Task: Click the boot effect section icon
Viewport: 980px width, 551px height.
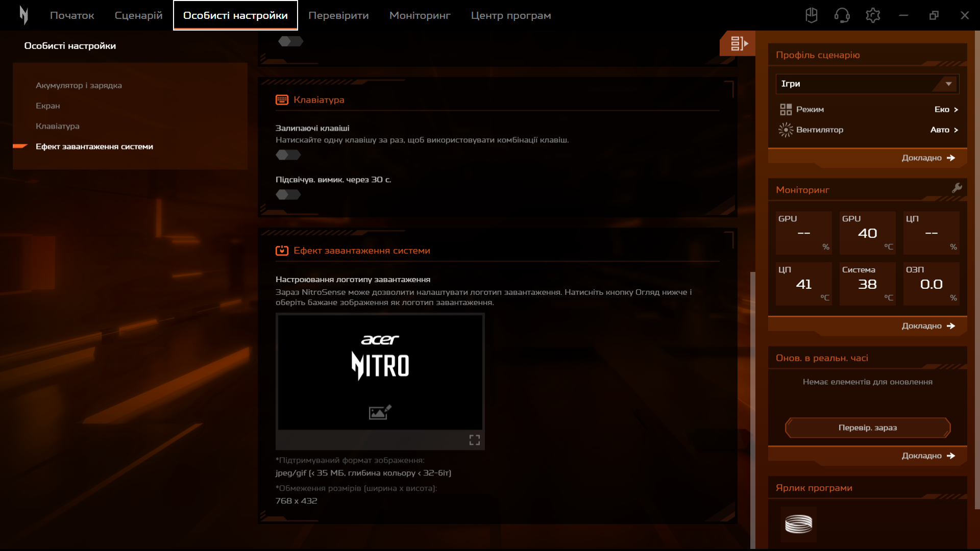Action: click(x=282, y=251)
